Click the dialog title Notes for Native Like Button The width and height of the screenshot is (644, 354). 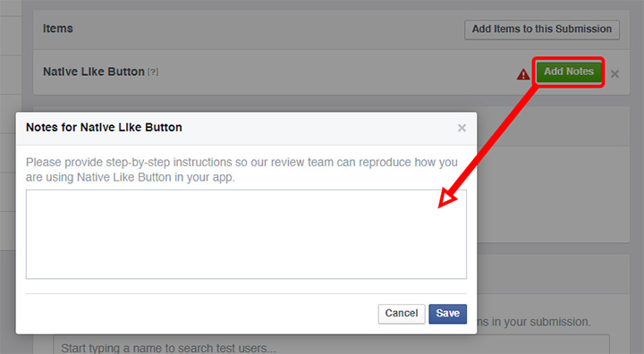pos(104,127)
